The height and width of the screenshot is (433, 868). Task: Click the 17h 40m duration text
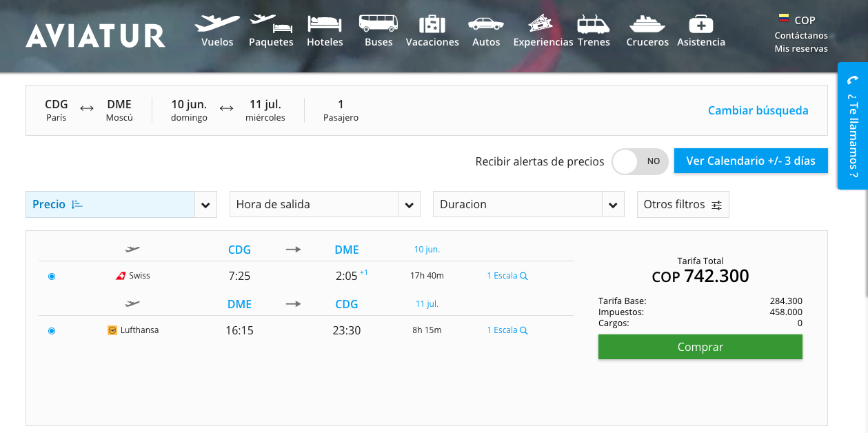[x=427, y=276]
